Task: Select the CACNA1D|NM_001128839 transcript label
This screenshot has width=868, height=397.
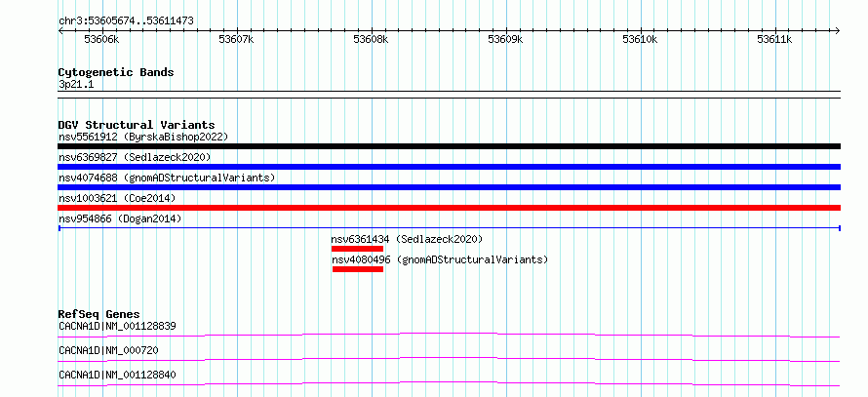Action: [x=117, y=326]
